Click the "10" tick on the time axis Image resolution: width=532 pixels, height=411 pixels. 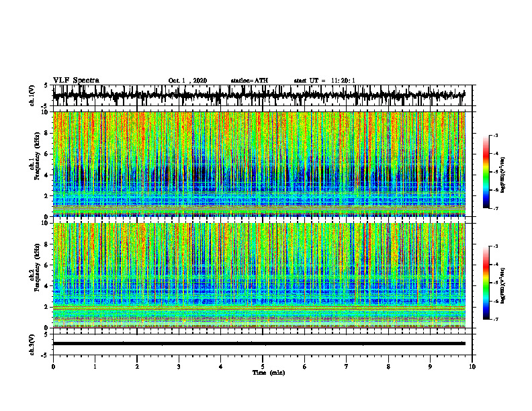[472, 367]
